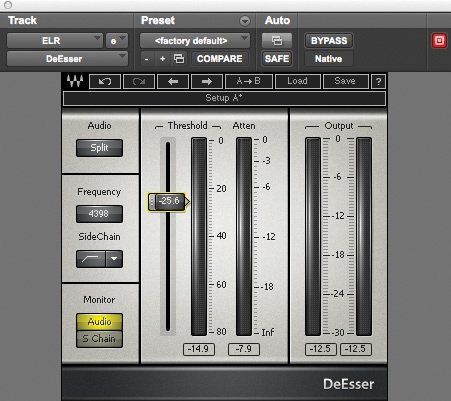The width and height of the screenshot is (451, 401).
Task: Bypass the DeEsser plug-in
Action: 329,41
